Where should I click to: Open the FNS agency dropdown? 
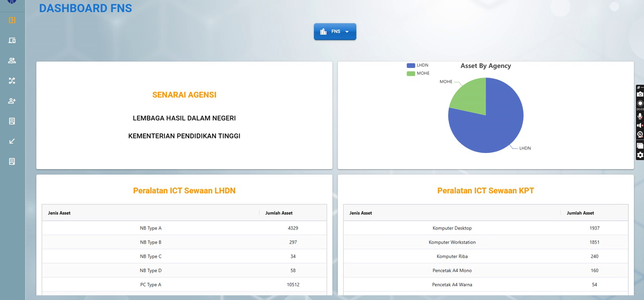click(x=335, y=31)
